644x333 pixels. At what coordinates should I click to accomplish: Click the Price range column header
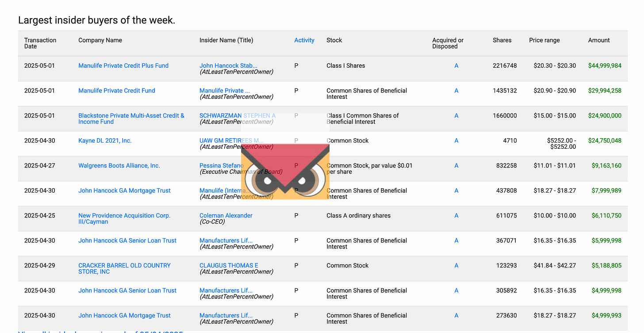[x=544, y=40]
